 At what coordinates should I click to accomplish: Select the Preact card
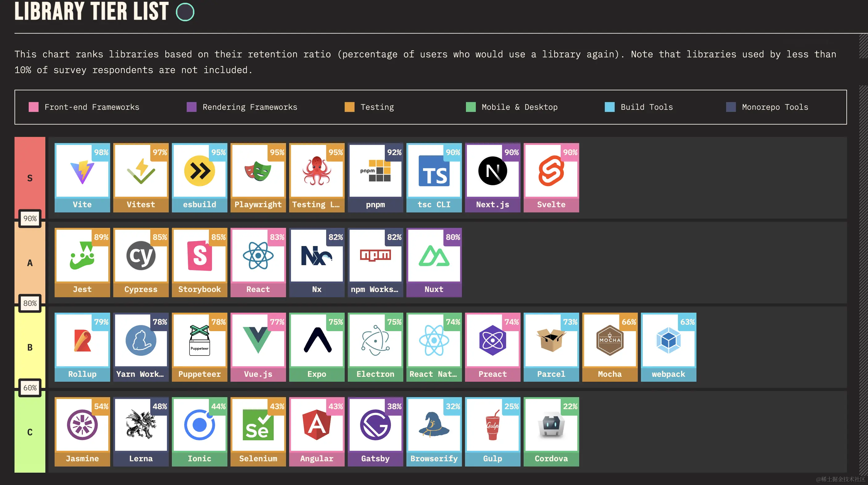[x=493, y=347]
